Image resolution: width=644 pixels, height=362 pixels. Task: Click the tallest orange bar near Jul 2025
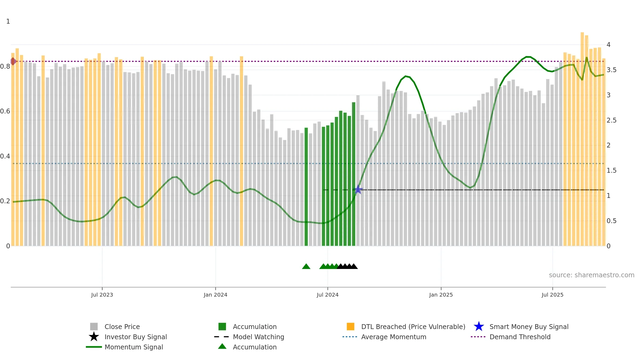582,139
